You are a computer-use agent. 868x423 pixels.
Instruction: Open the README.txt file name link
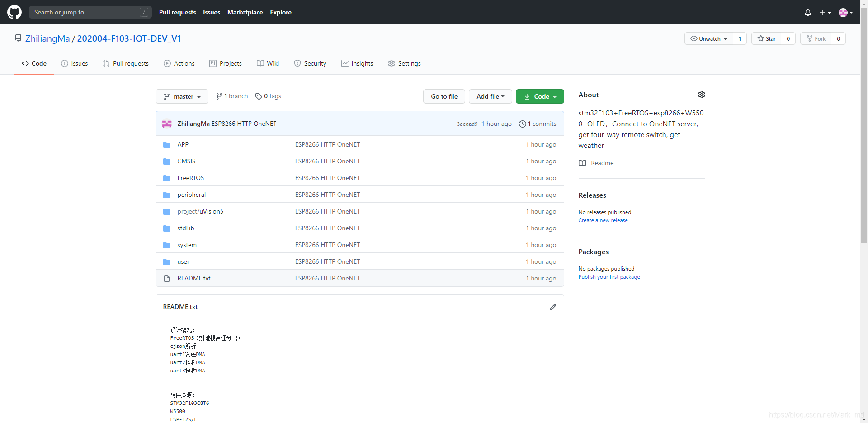(194, 279)
